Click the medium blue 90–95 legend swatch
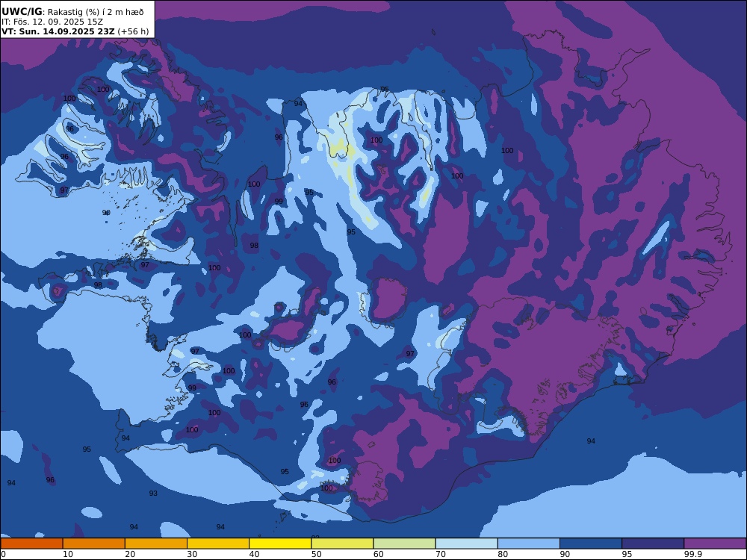This screenshot has height=560, width=747. (591, 544)
